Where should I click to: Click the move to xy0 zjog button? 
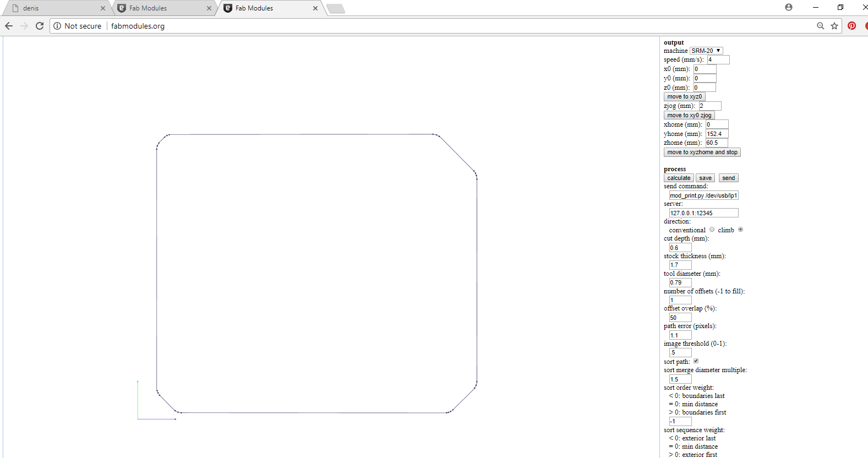click(x=689, y=115)
